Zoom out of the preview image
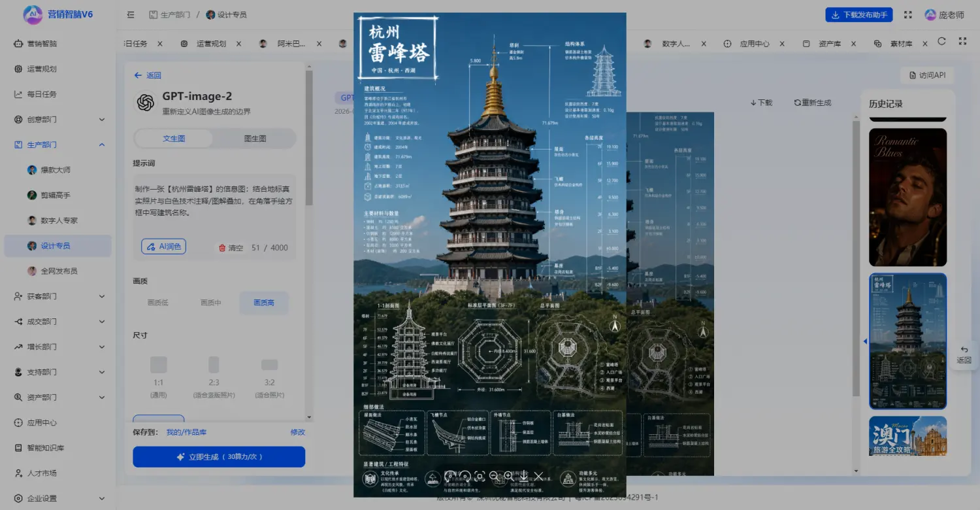This screenshot has width=980, height=510. tap(494, 477)
